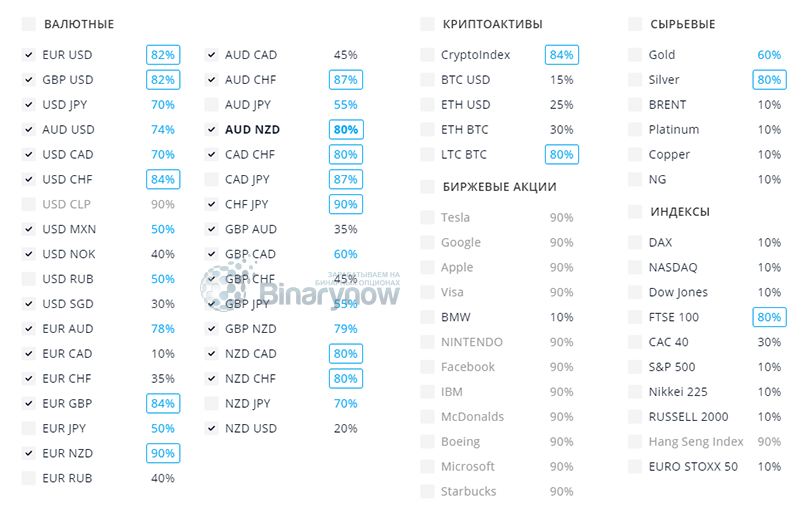Click the Binarynow watermark logo
800x508 pixels.
click(300, 287)
